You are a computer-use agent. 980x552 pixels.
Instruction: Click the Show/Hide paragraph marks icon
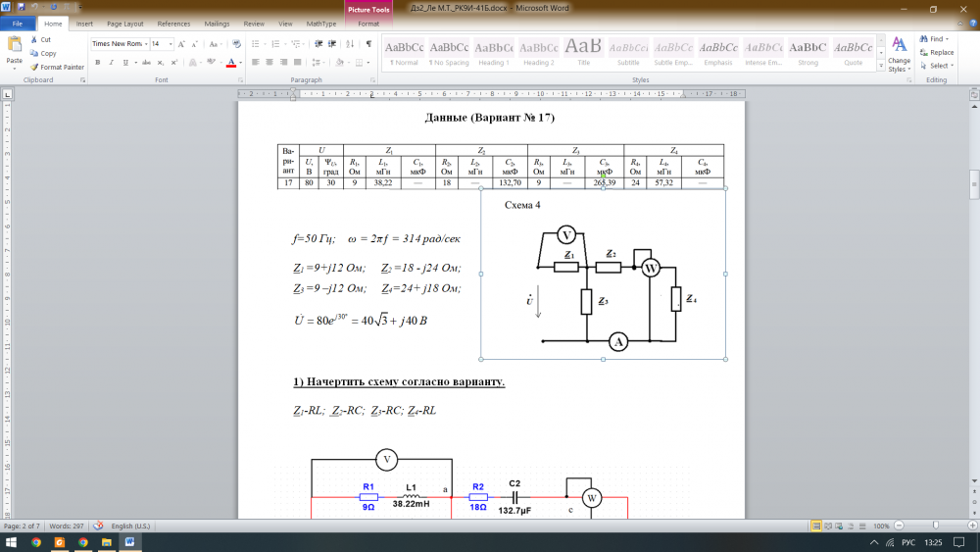coord(368,44)
